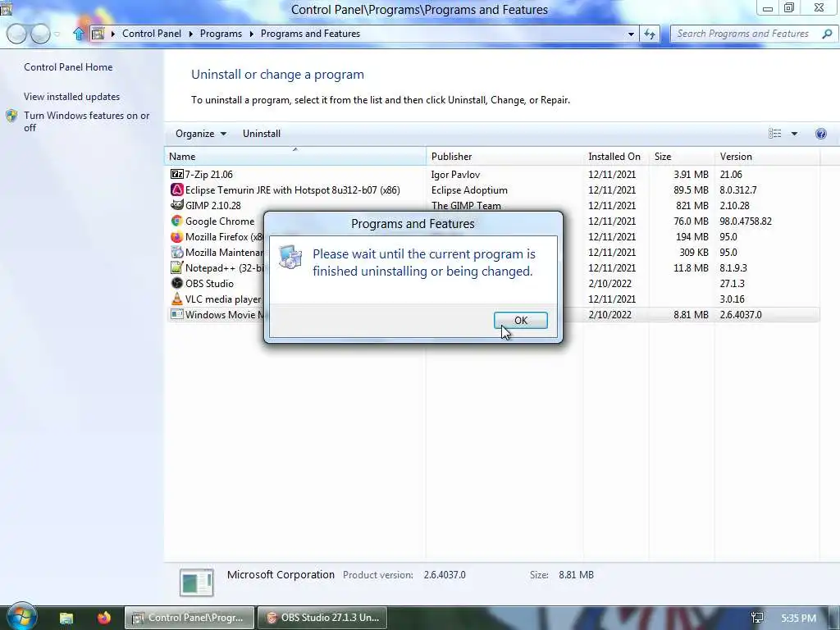
Task: Launch Firefox from the taskbar
Action: 104,618
